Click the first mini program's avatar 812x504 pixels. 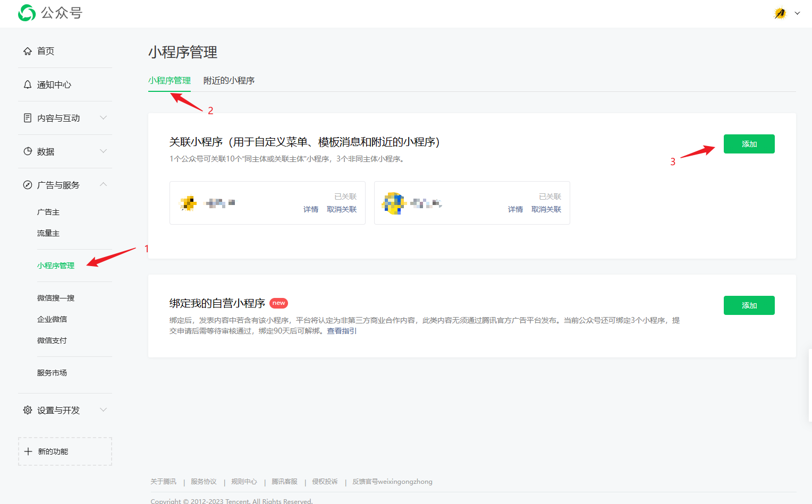188,203
